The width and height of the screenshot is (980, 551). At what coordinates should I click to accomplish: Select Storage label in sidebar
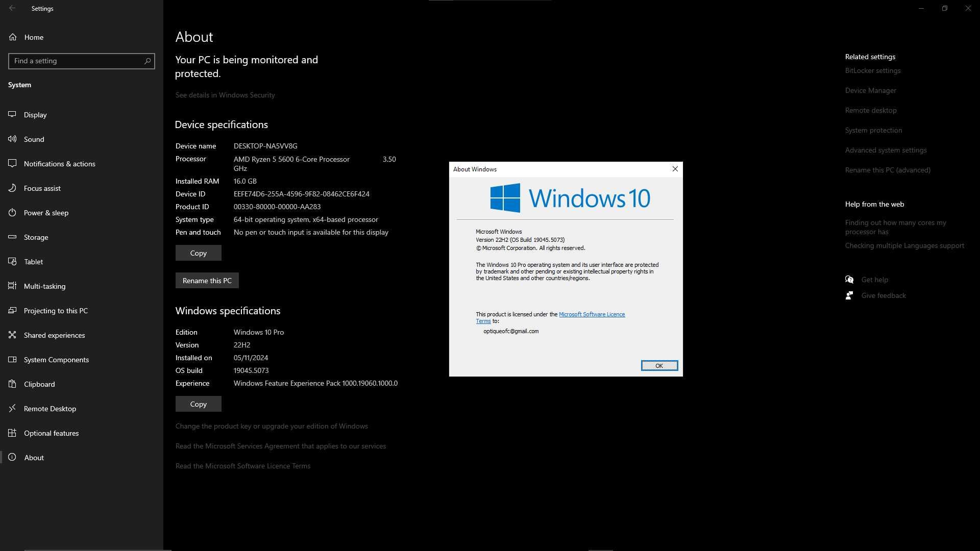point(36,237)
